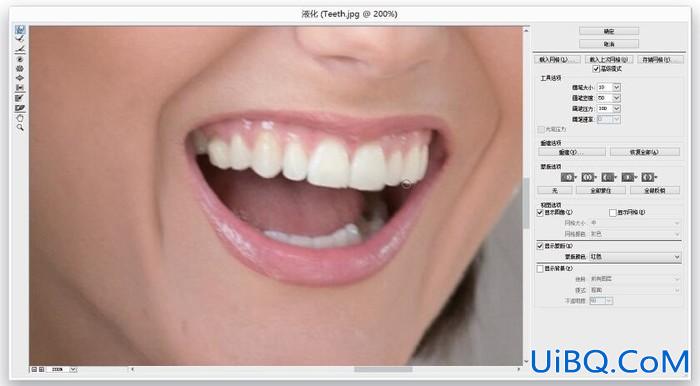Click the 取消 Cancel button
The image size is (700, 386).
click(x=609, y=44)
